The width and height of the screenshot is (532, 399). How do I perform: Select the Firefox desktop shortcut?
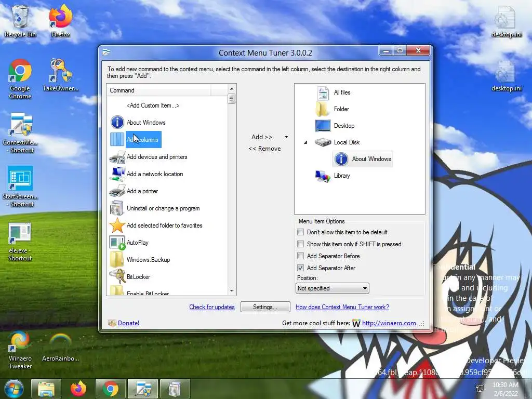click(61, 20)
